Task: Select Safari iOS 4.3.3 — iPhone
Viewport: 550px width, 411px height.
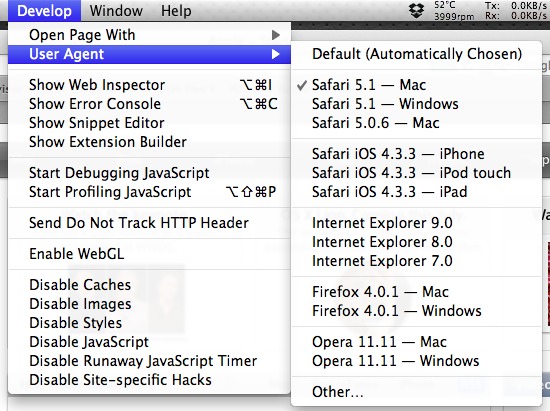Action: point(416,154)
